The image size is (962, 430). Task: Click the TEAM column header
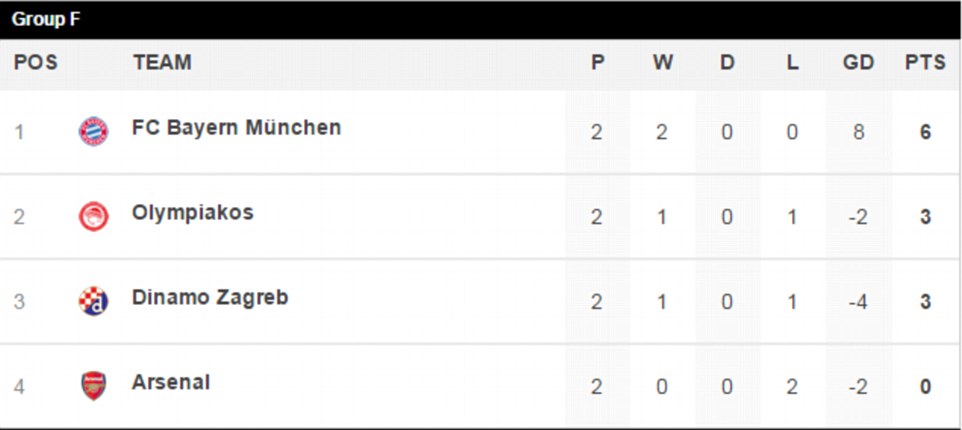point(162,63)
